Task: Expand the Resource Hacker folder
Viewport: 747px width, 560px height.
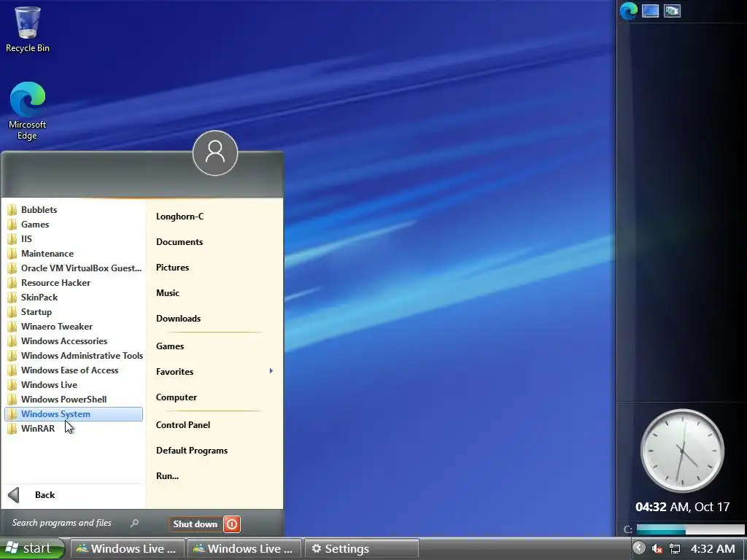Action: pyautogui.click(x=74, y=283)
